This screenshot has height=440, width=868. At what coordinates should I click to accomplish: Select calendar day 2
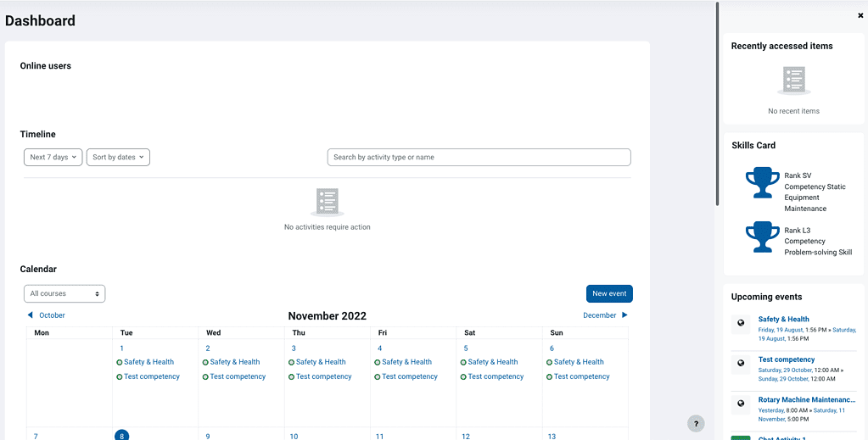[x=208, y=348]
